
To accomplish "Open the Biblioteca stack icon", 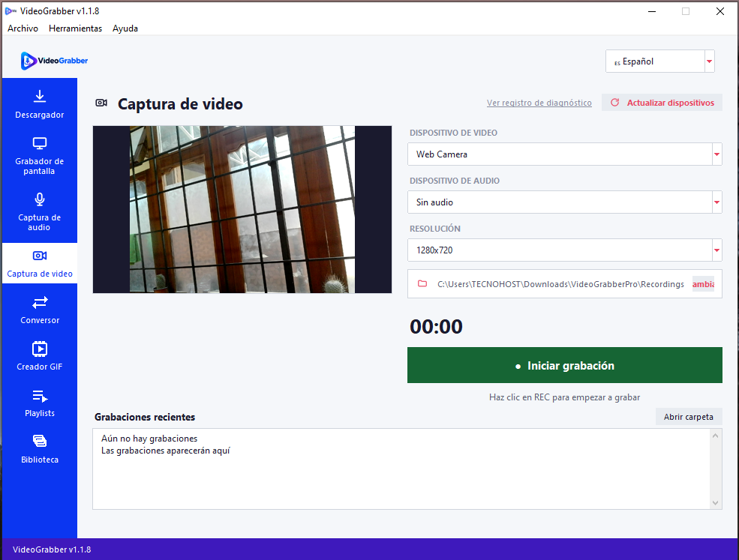I will pos(40,442).
